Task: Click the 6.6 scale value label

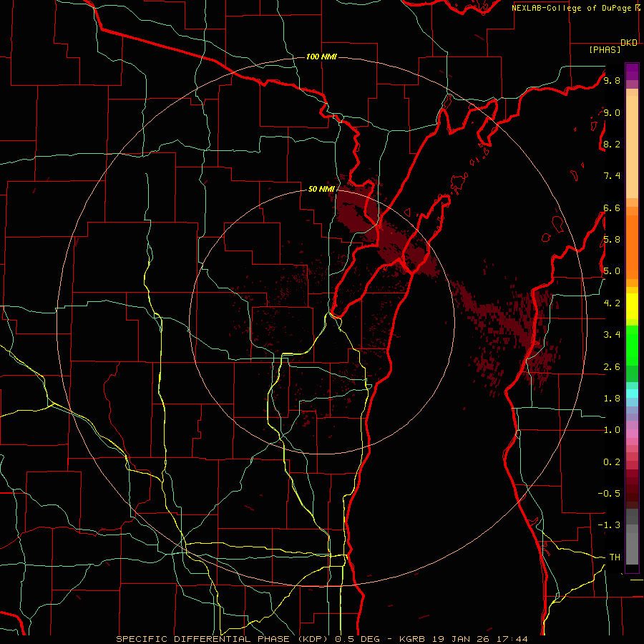Action: click(612, 208)
